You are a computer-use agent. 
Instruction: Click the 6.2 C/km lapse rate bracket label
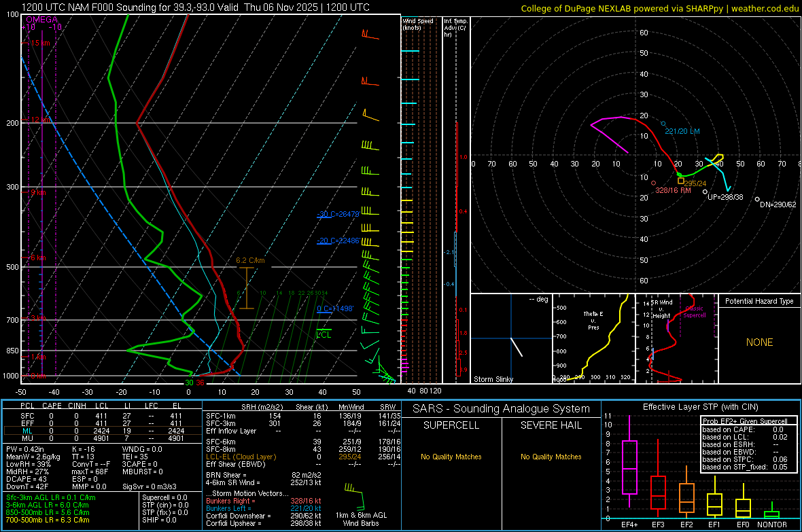click(250, 260)
